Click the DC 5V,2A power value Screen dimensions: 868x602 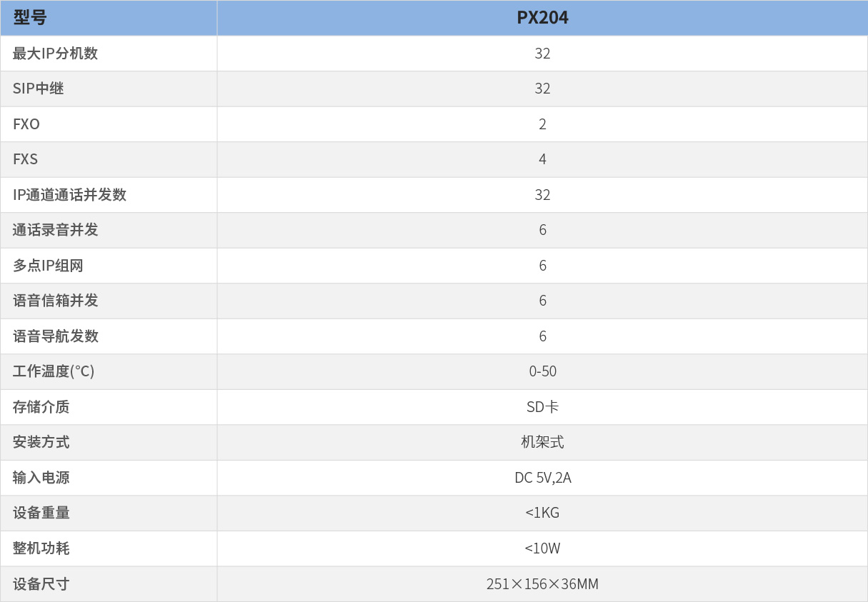542,478
